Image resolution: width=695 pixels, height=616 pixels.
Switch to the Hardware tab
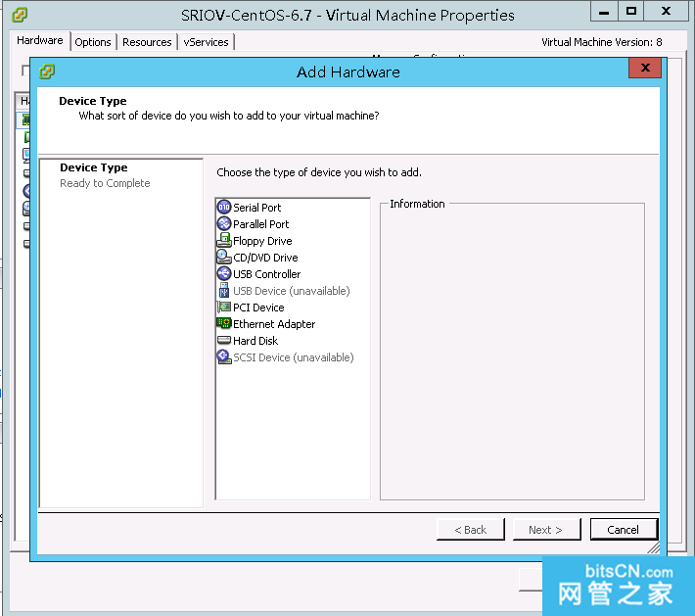tap(40, 41)
